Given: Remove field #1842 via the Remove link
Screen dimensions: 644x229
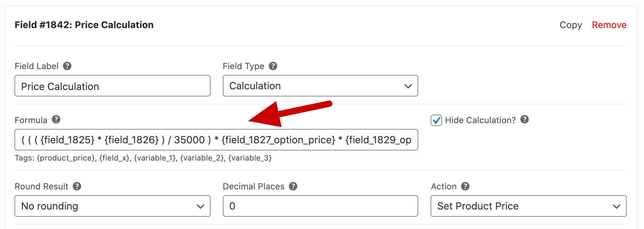Looking at the screenshot, I should click(x=609, y=25).
